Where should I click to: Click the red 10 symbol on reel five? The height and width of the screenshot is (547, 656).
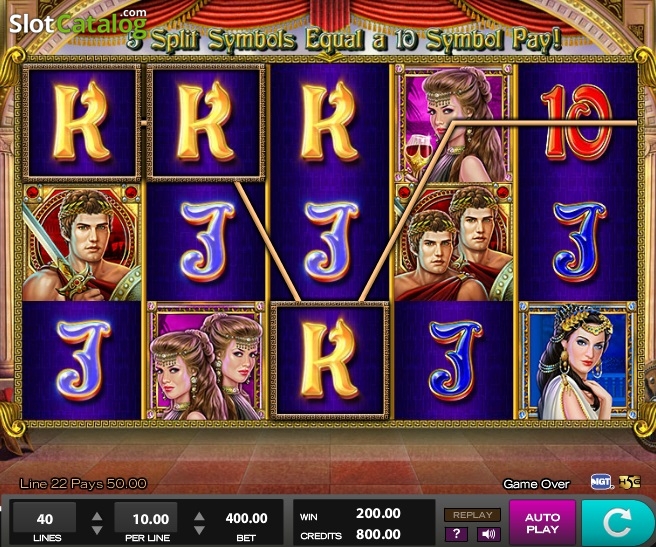(x=577, y=123)
